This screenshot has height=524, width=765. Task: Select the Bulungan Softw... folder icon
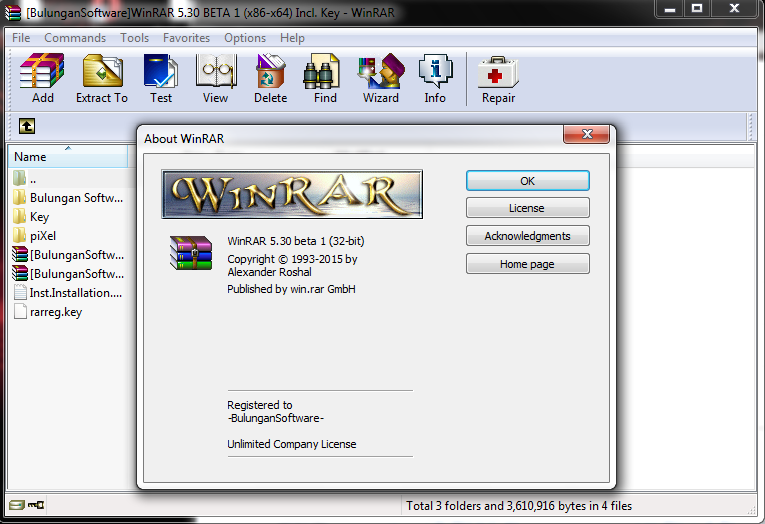(x=20, y=198)
